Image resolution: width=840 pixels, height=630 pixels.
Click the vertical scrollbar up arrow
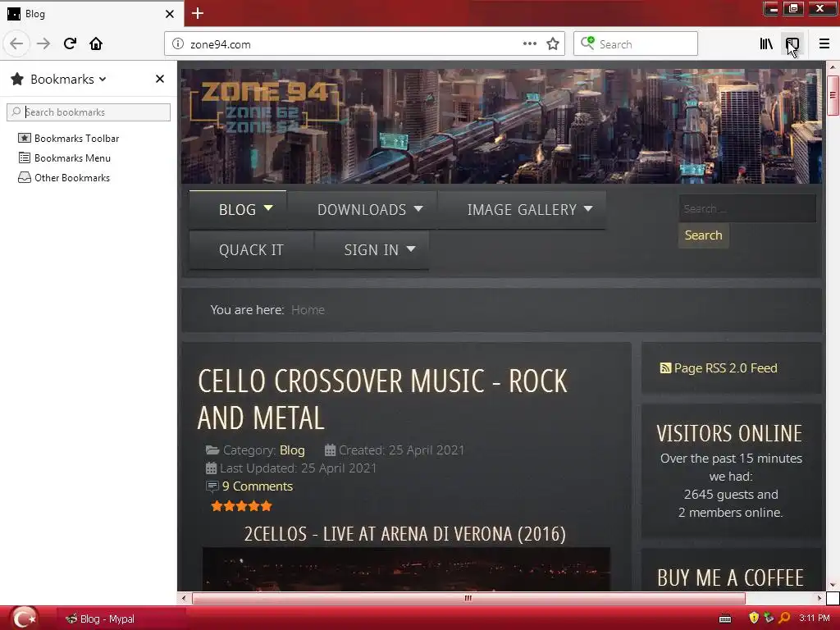(x=833, y=67)
